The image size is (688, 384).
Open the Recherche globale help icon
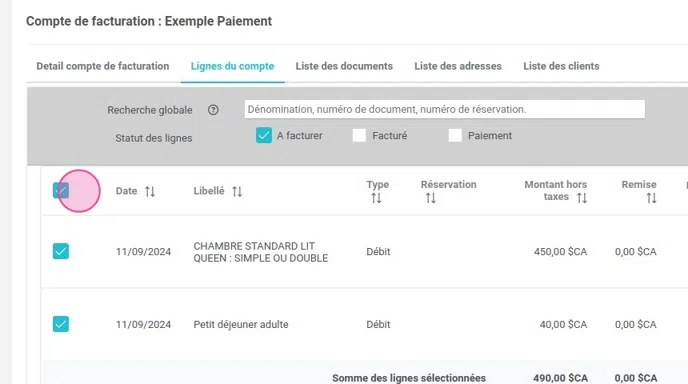pos(213,110)
